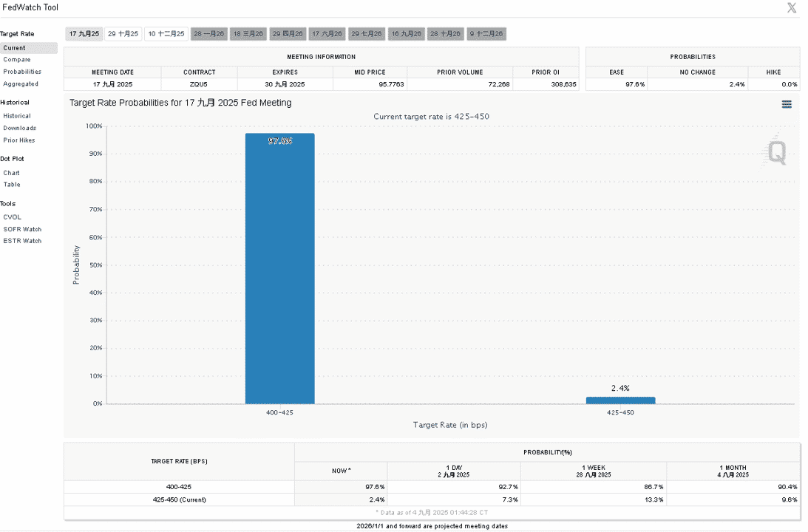Select the 10 十二月25 meeting tab

tap(166, 34)
